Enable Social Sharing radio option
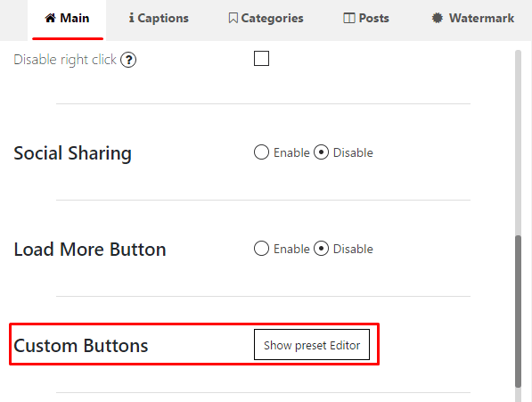 click(261, 152)
